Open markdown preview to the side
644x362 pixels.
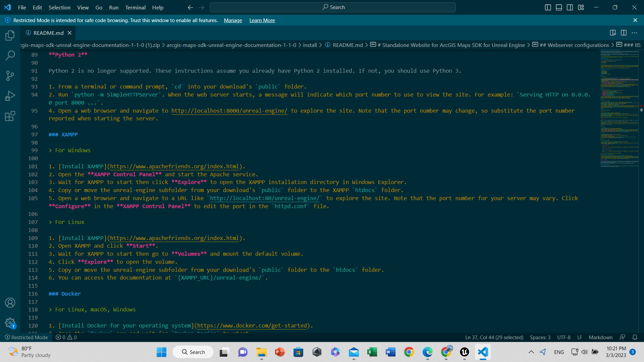[613, 33]
